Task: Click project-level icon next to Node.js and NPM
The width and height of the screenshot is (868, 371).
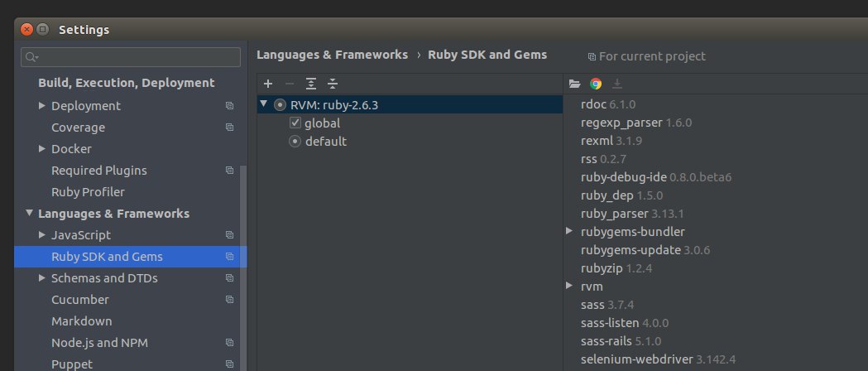Action: click(229, 343)
